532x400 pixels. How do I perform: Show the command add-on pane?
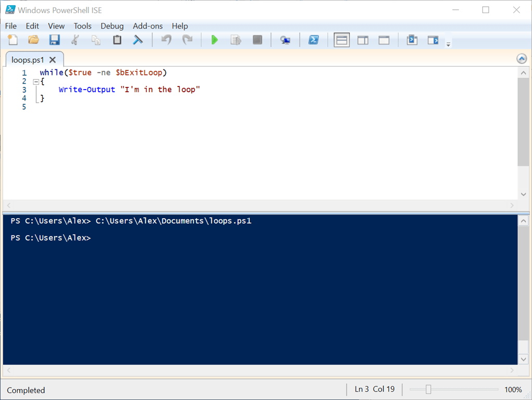pyautogui.click(x=433, y=41)
